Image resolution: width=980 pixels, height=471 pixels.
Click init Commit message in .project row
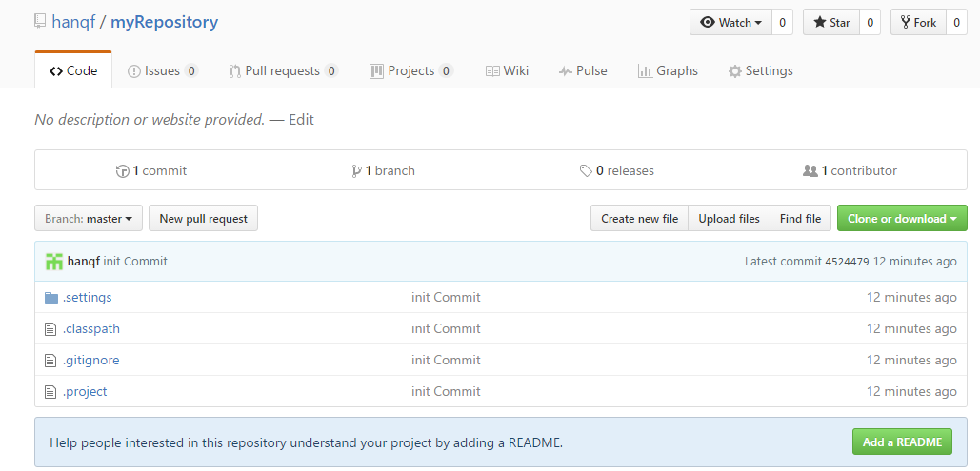click(x=447, y=392)
